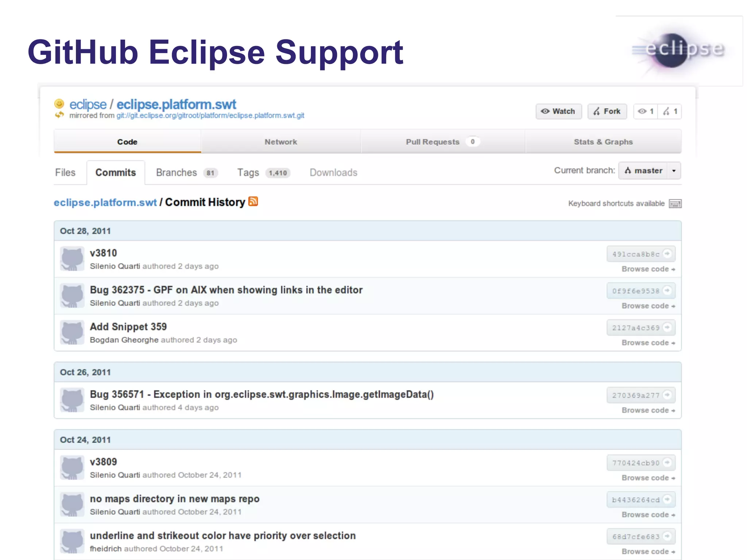This screenshot has width=747, height=560.
Task: Browse code for commit 68d7cfe683
Action: coord(649,552)
